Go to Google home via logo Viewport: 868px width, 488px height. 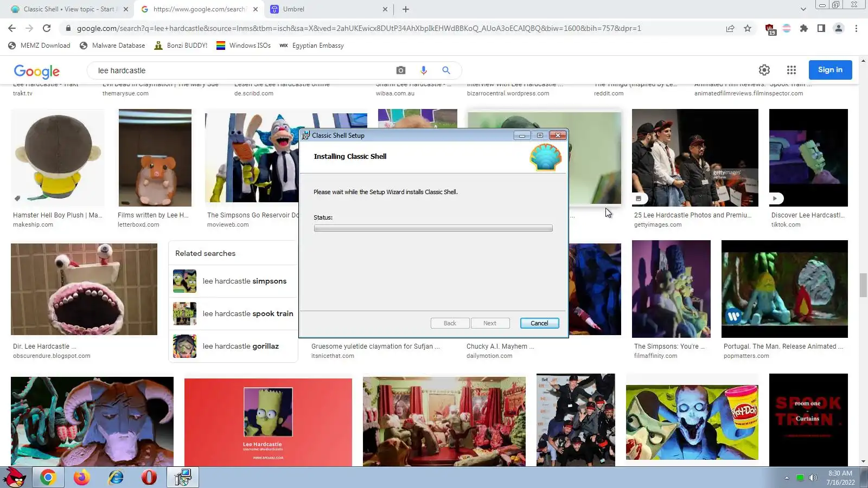click(x=37, y=71)
